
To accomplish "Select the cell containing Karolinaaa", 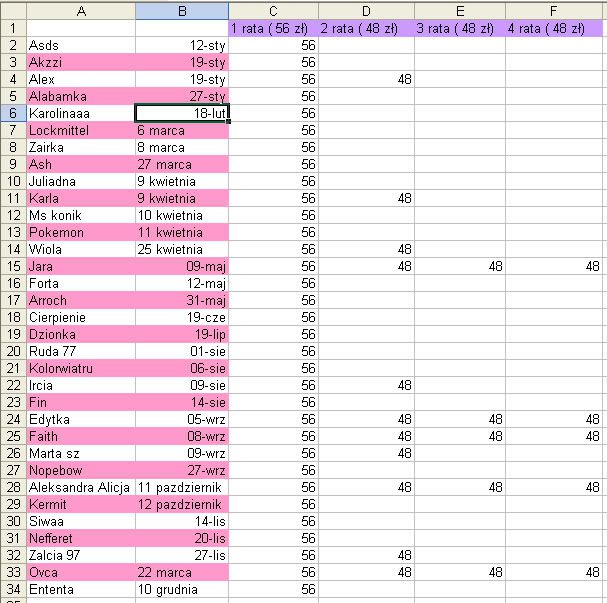I will click(x=81, y=113).
